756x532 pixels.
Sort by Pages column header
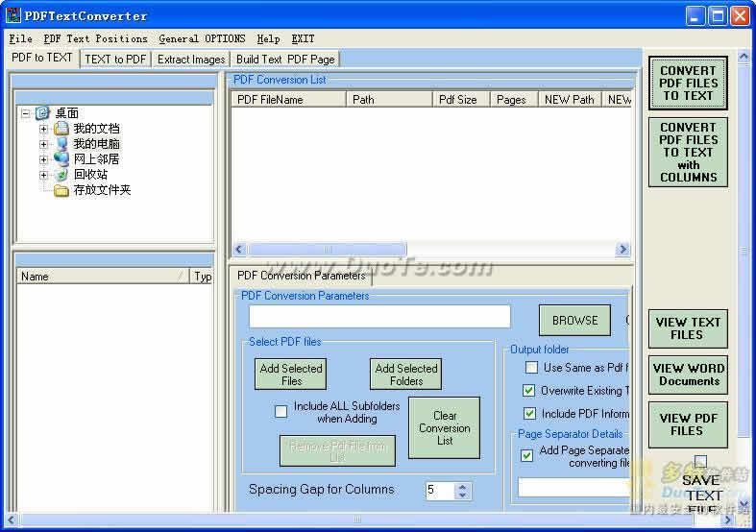515,100
